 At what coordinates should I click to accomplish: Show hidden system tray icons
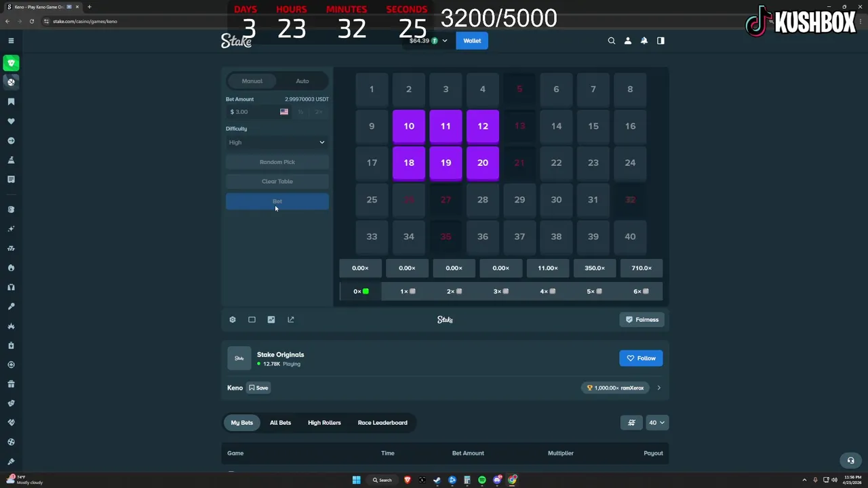(804, 480)
